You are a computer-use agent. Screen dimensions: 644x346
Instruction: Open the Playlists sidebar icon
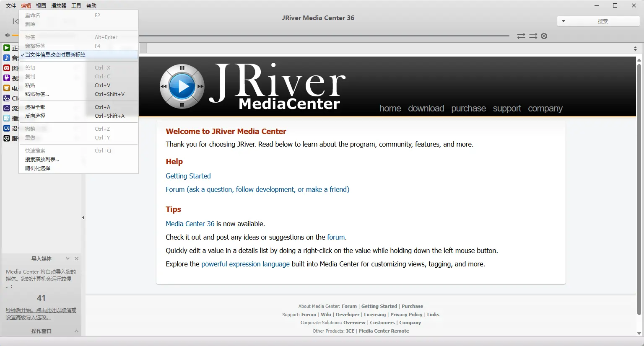point(7,118)
